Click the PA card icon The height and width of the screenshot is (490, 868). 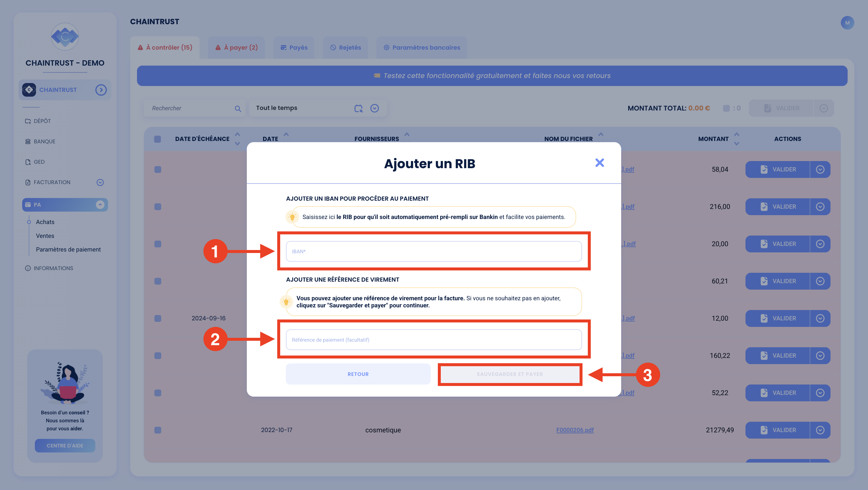point(28,205)
